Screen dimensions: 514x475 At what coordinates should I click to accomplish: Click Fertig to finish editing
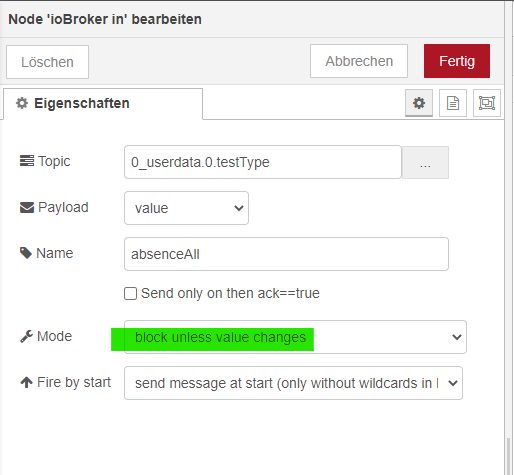[x=457, y=61]
